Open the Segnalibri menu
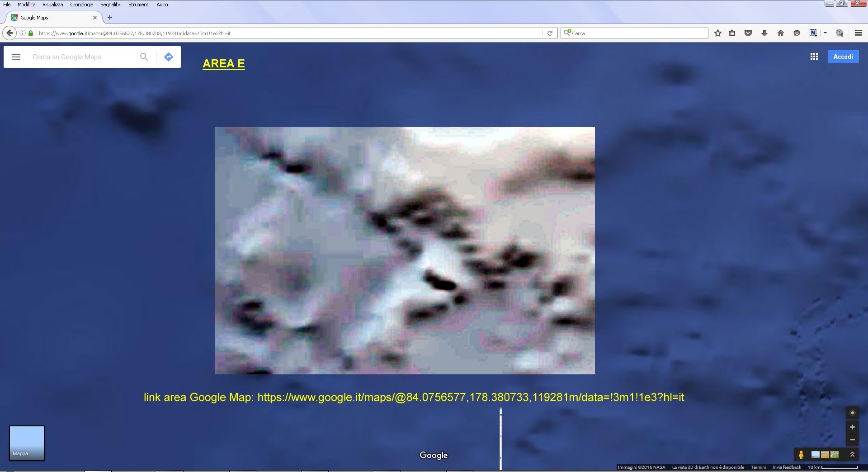 pos(111,5)
